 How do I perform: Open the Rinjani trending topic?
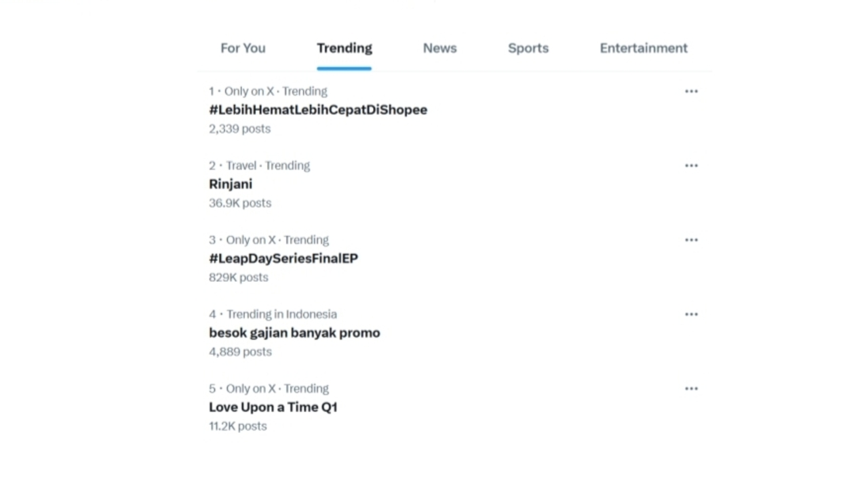tap(231, 184)
